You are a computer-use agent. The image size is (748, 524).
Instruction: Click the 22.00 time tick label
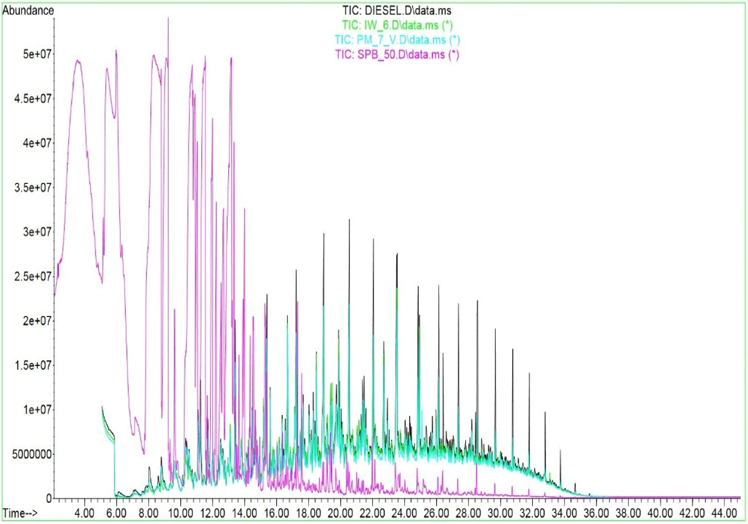pos(372,514)
